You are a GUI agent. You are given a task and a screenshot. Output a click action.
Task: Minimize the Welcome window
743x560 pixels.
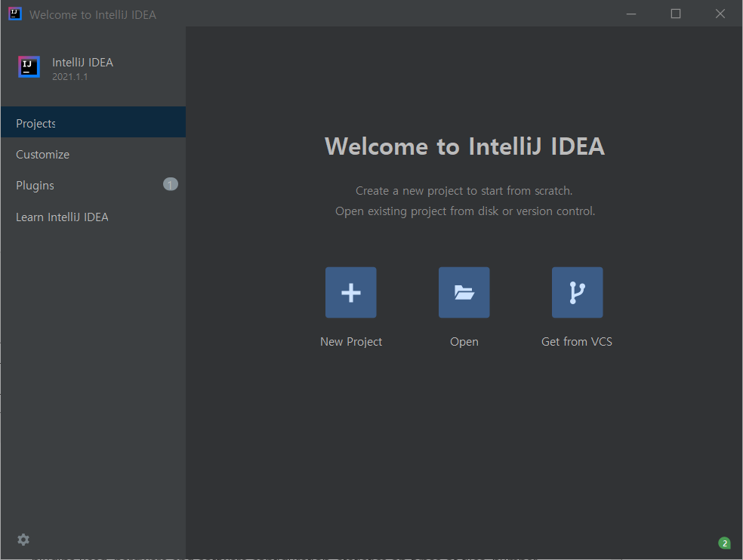pos(631,14)
